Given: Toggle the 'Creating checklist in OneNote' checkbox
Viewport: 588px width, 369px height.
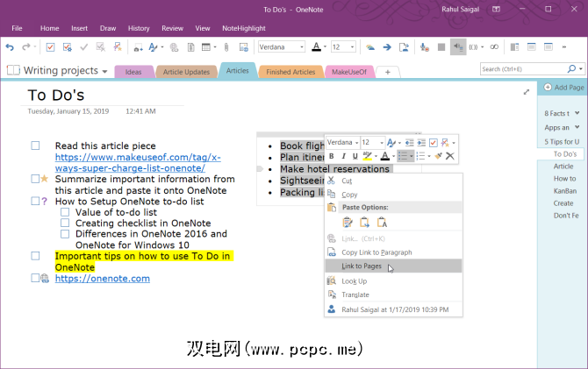Looking at the screenshot, I should (x=65, y=224).
